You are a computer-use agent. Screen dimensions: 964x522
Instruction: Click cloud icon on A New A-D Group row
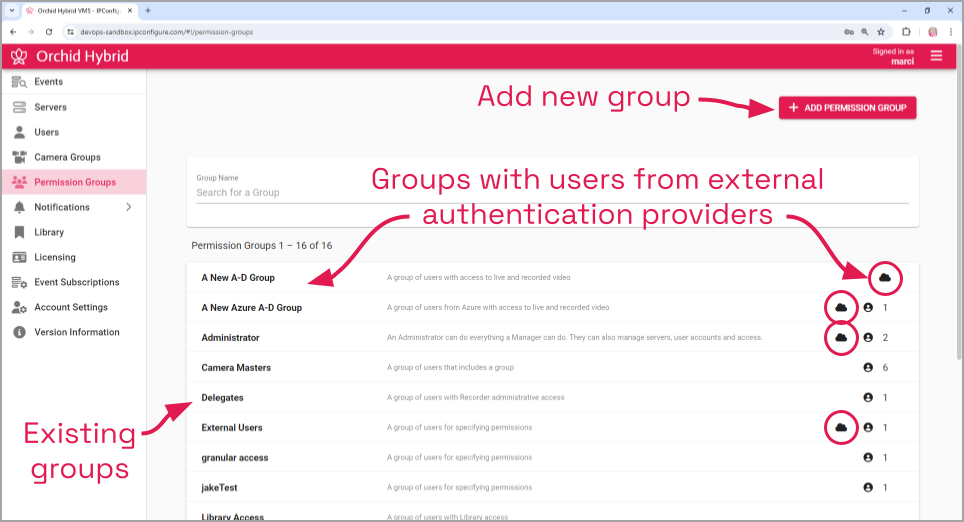pos(885,278)
